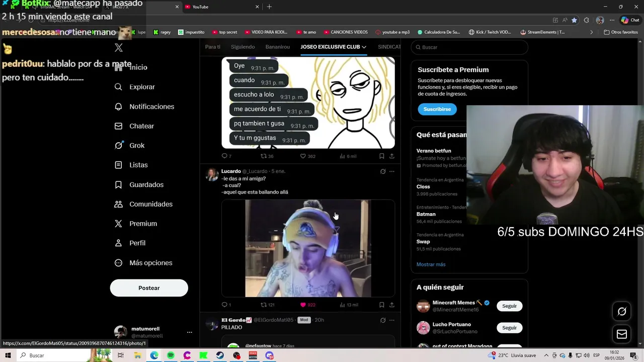Repost the comic post with 36 reposts
This screenshot has width=644, height=362.
[x=267, y=156]
